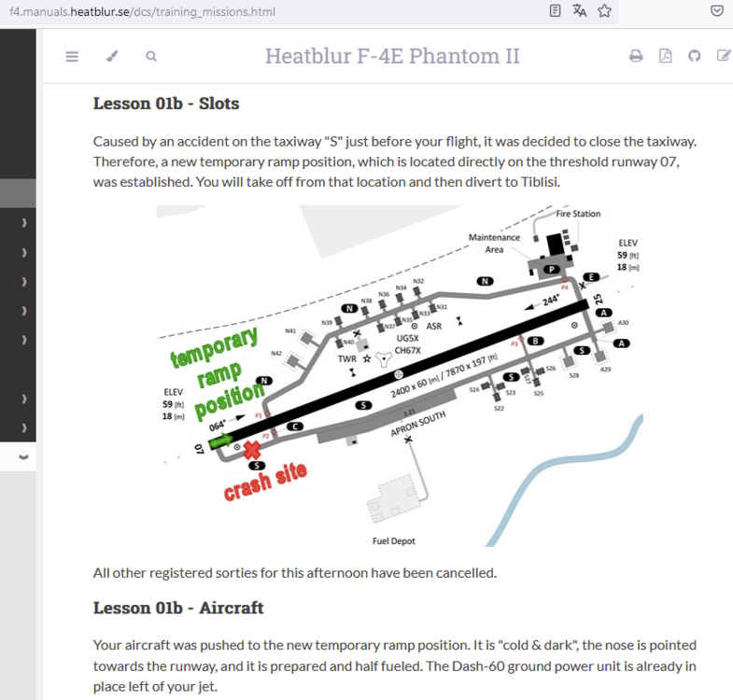Click the Lesson 01b - Aircraft heading
The width and height of the screenshot is (733, 700).
point(178,608)
